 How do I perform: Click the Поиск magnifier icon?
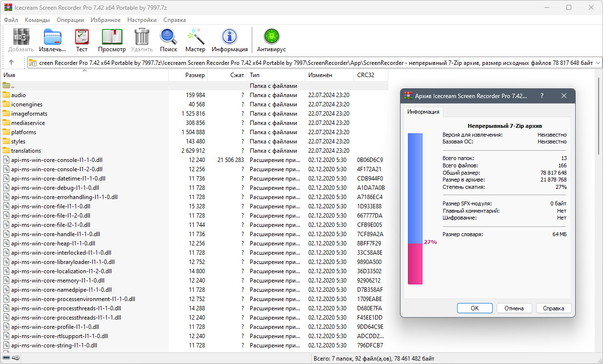click(x=168, y=37)
